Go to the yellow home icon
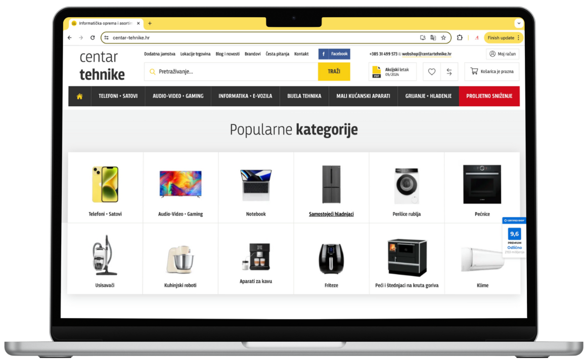 click(79, 97)
